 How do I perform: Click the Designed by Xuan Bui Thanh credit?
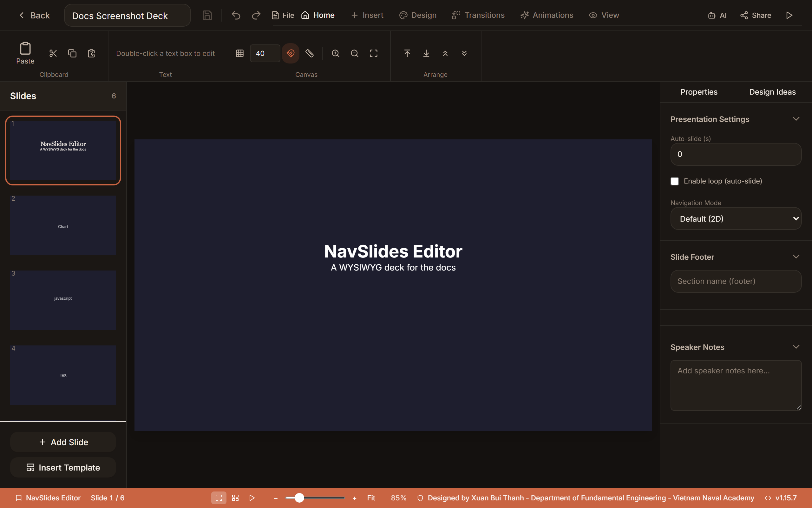click(586, 498)
